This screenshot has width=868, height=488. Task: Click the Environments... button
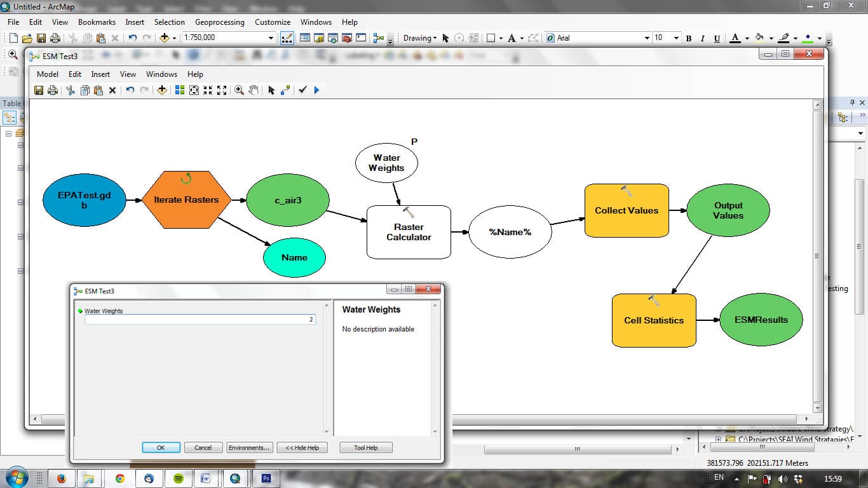(250, 448)
